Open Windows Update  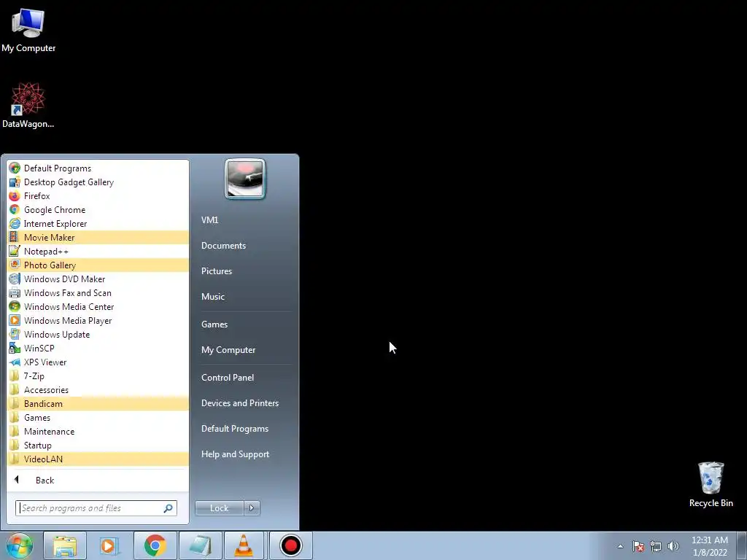coord(98,334)
